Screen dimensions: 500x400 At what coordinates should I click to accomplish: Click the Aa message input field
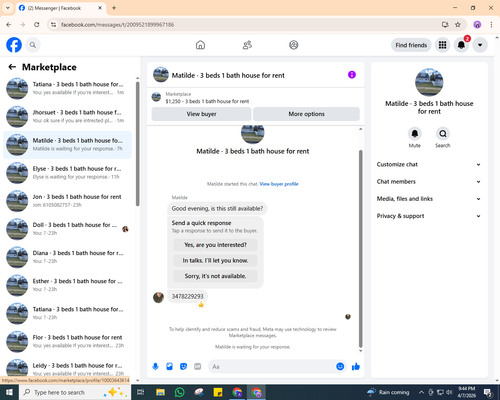[x=272, y=367]
